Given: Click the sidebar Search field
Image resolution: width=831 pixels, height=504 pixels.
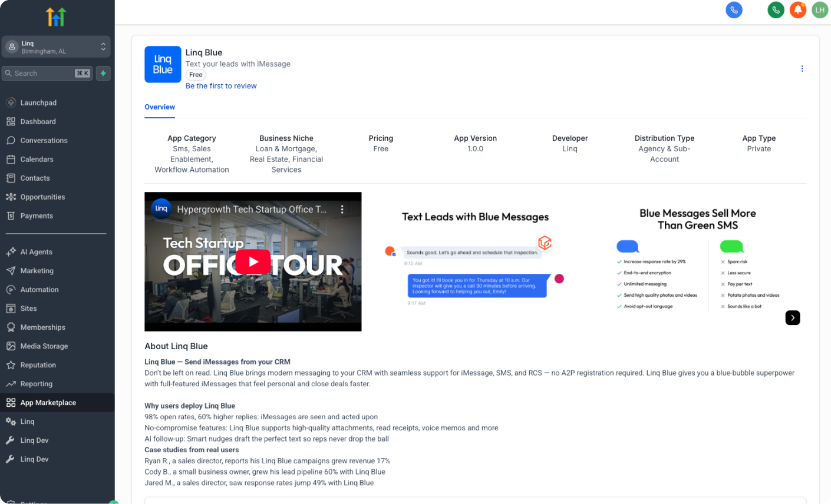Looking at the screenshot, I should tap(47, 73).
